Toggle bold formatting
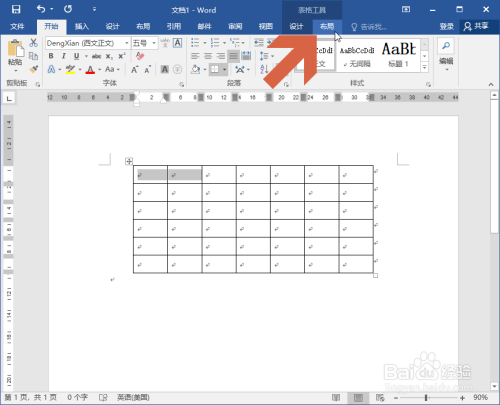This screenshot has width=500, height=405. (x=51, y=56)
